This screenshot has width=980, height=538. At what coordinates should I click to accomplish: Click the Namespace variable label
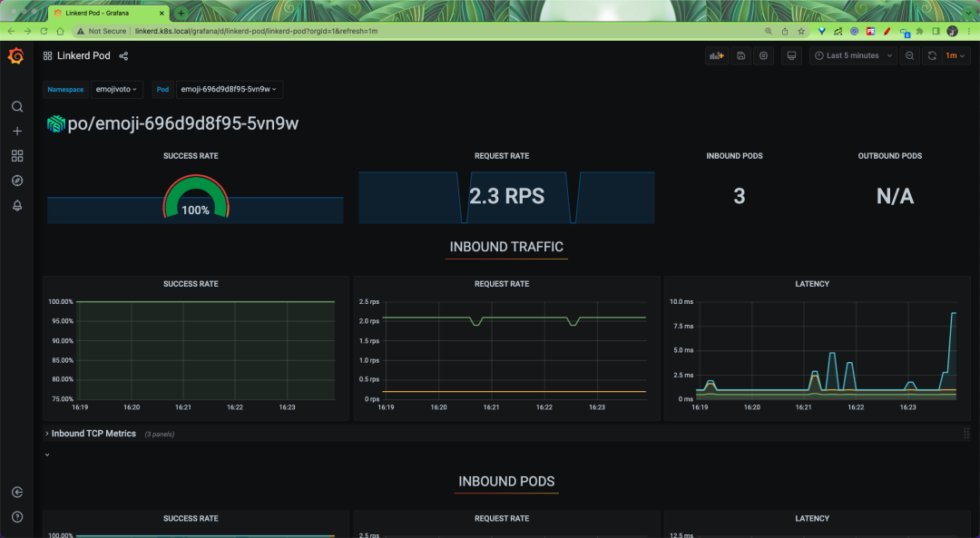(x=65, y=89)
